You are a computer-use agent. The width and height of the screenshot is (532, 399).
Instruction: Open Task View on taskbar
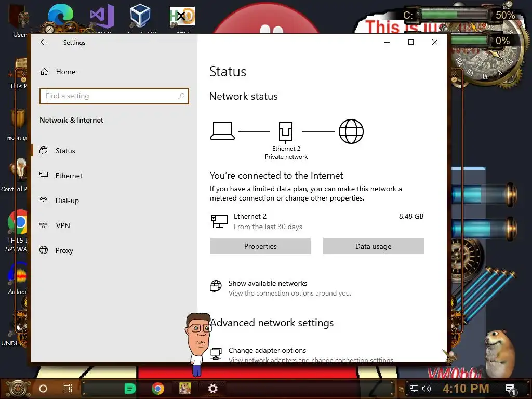(x=68, y=389)
